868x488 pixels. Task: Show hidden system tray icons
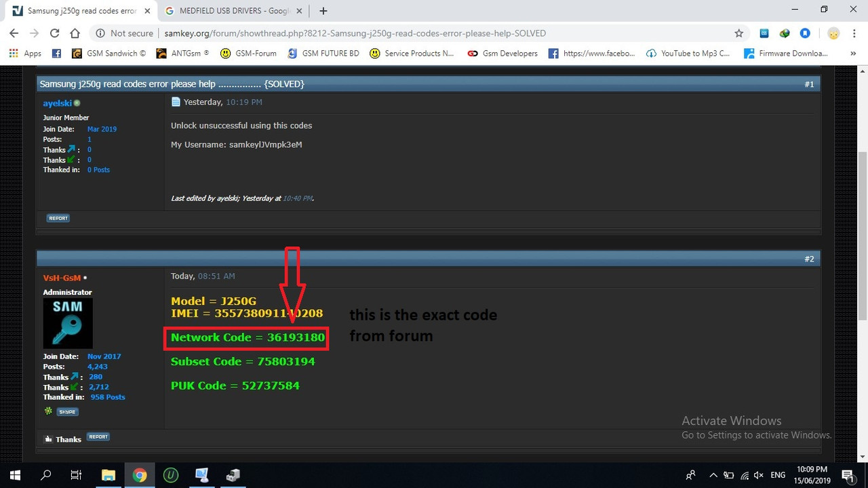(713, 475)
